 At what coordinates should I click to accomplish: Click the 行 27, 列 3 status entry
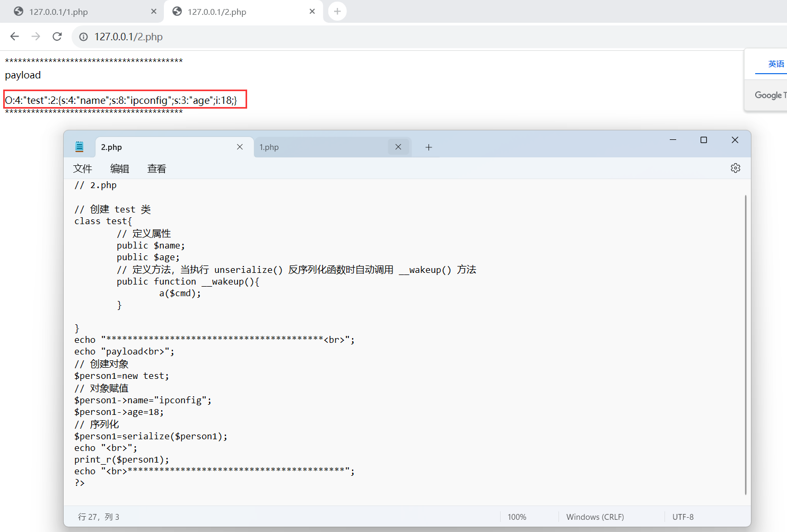pos(99,517)
